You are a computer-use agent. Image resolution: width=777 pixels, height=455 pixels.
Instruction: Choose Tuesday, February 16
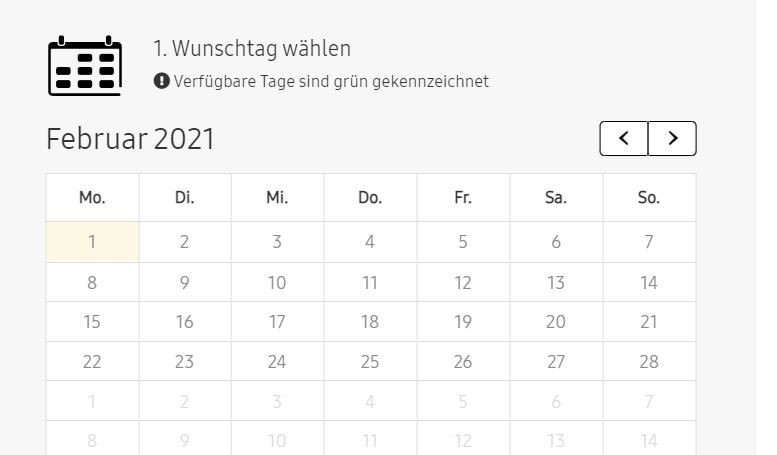pyautogui.click(x=184, y=322)
